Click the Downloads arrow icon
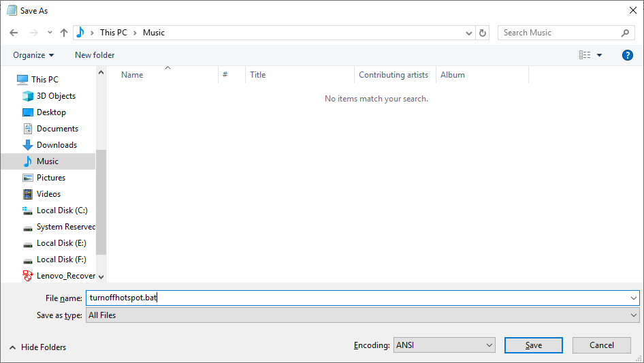Viewport: 644px width, 363px height. click(x=28, y=145)
